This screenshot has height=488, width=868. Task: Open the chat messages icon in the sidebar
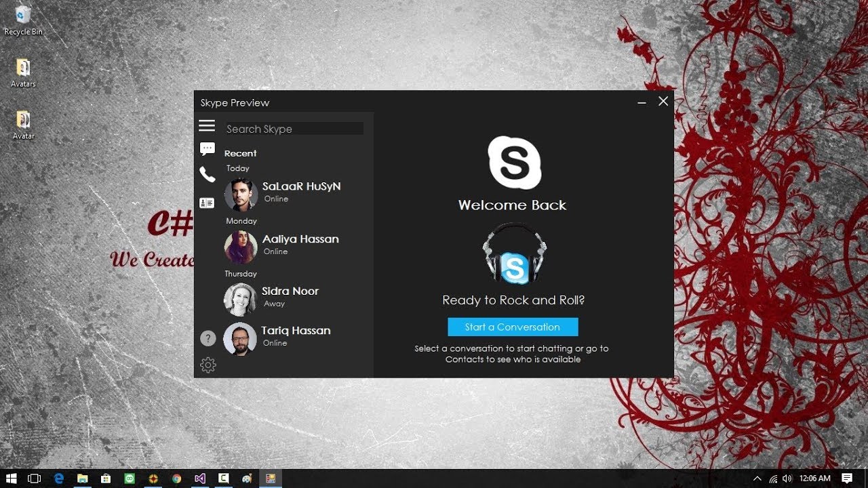pyautogui.click(x=208, y=149)
